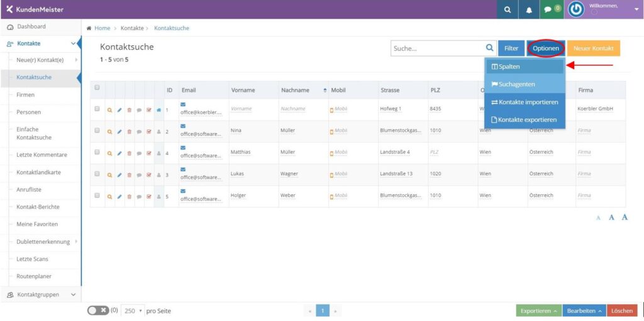
Task: Click the magnifier icon in the Suche field
Action: pos(489,48)
